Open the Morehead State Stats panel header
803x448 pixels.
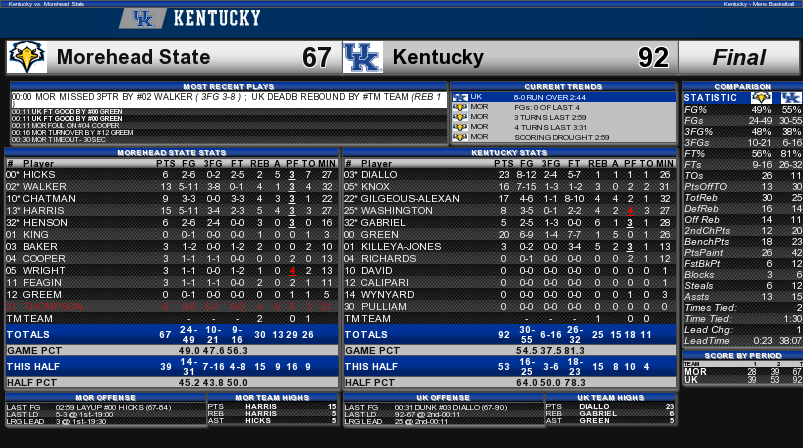pos(172,153)
